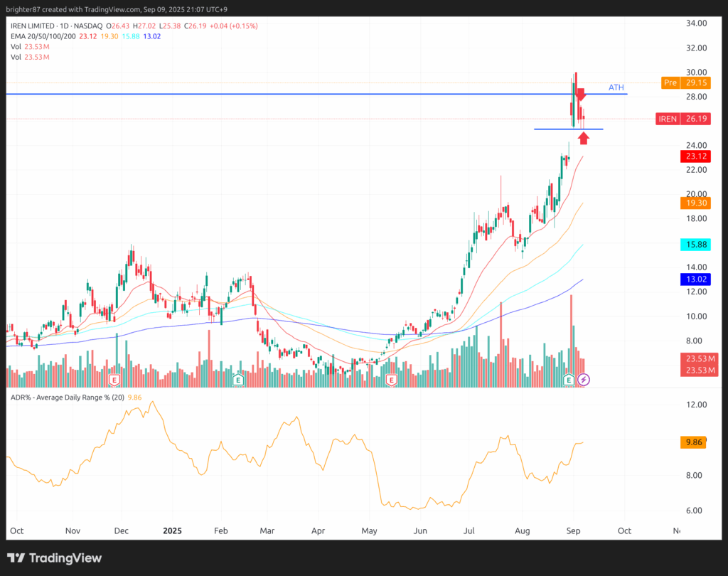
Task: Click the Sep label on time axis
Action: [574, 530]
